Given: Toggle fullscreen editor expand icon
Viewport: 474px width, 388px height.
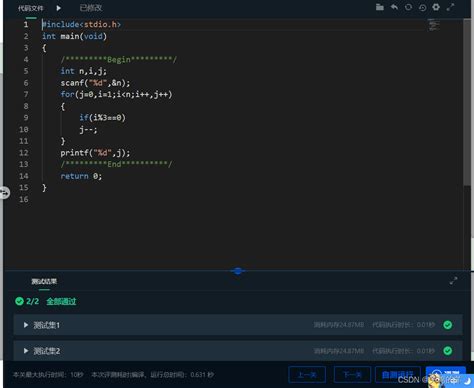Looking at the screenshot, I should point(450,7).
